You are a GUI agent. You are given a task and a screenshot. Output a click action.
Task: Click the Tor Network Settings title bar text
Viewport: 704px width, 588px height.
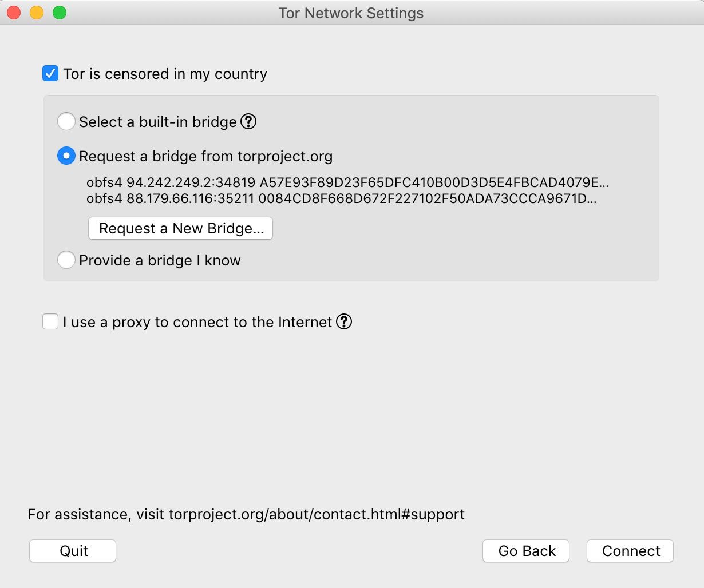pyautogui.click(x=351, y=13)
